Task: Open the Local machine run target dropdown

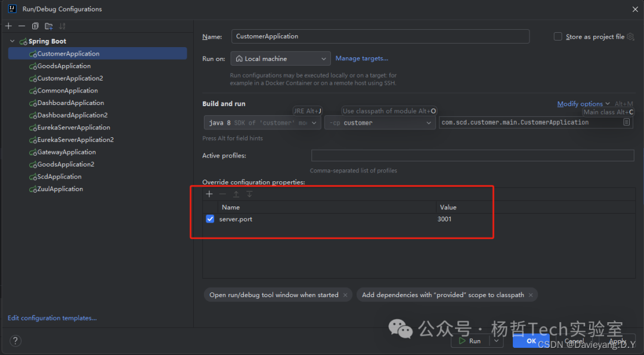Action: (x=280, y=58)
